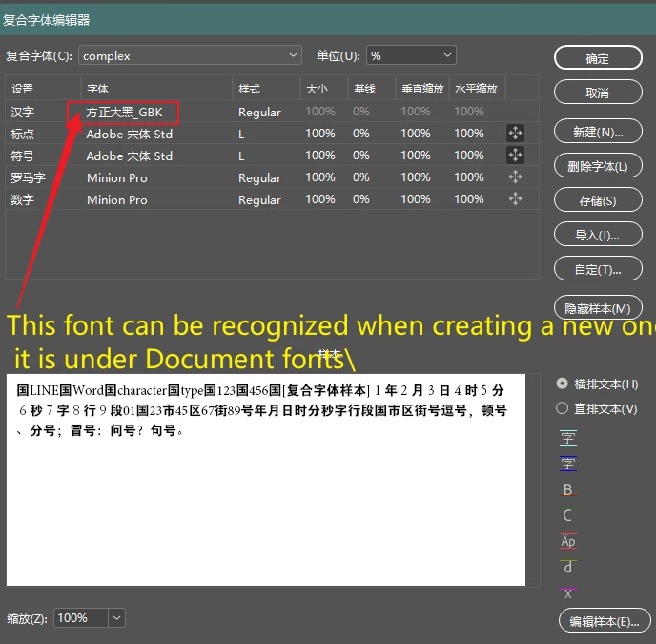Open the 缩放 zoom dropdown arrow
This screenshot has height=644, width=656.
click(116, 618)
